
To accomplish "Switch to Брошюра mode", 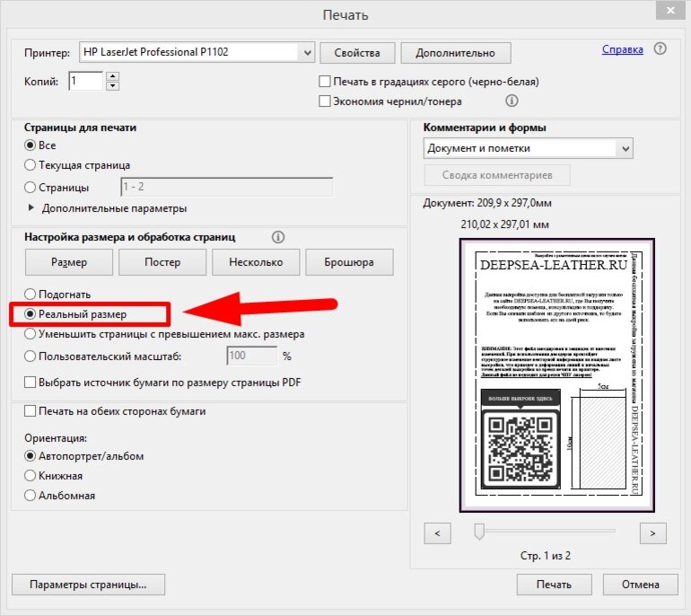I will pyautogui.click(x=349, y=262).
